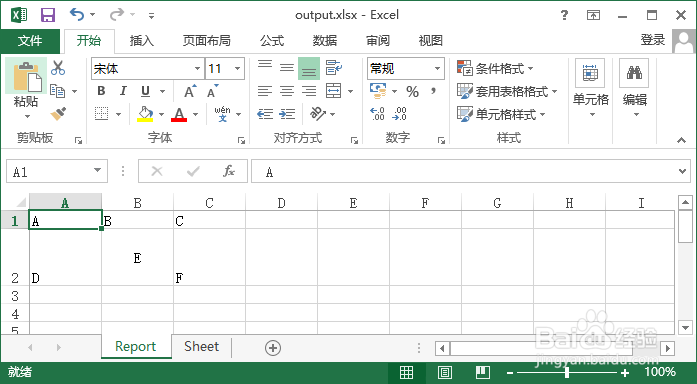
Task: Click the Insert Function fx icon
Action: coord(229,171)
